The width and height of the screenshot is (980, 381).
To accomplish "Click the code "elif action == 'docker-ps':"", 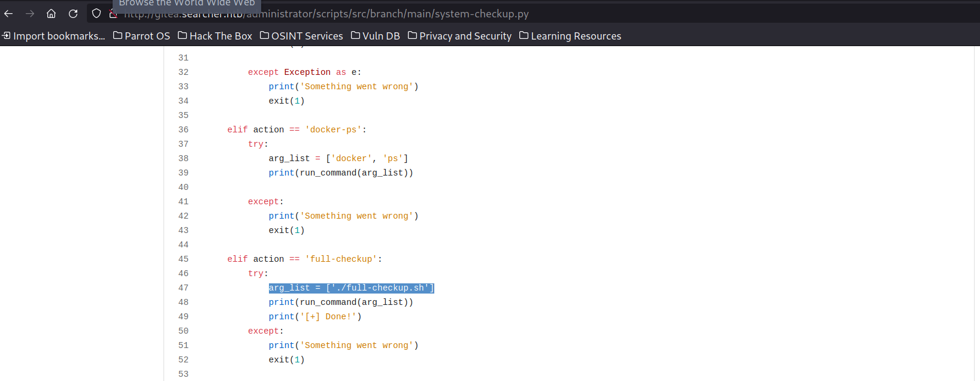I will (x=297, y=129).
